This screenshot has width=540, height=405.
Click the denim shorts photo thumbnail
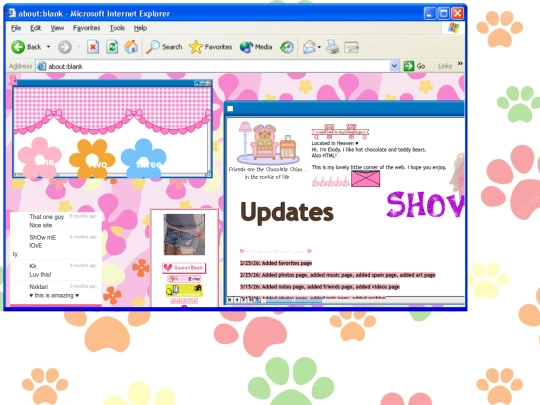click(184, 235)
